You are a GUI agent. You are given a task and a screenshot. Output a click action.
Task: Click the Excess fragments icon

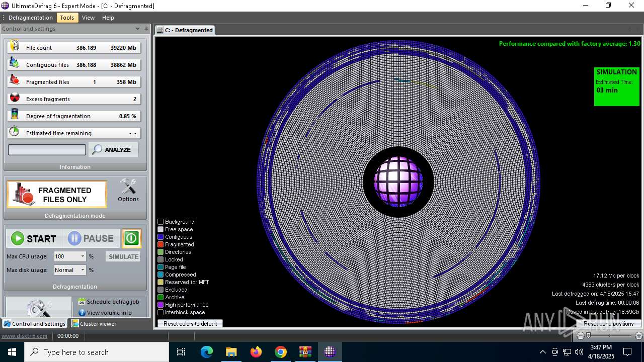15,99
